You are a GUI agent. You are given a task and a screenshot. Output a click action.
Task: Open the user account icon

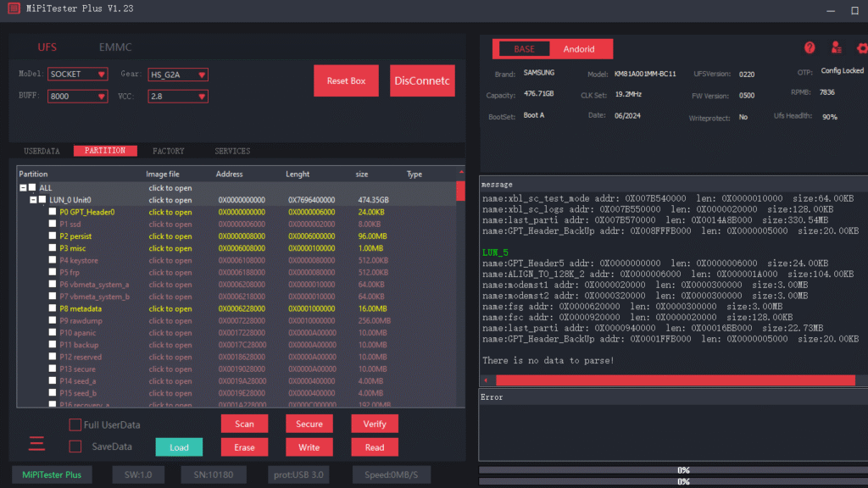click(x=836, y=48)
